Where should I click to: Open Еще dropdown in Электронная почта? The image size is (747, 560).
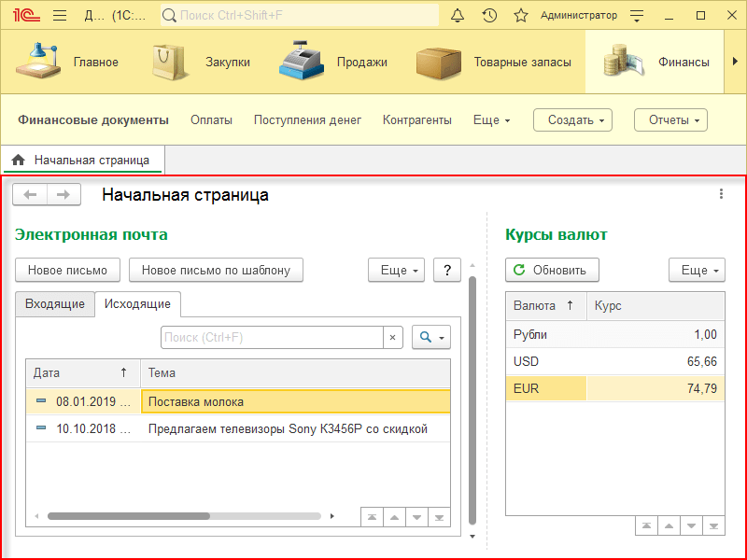[x=396, y=270]
